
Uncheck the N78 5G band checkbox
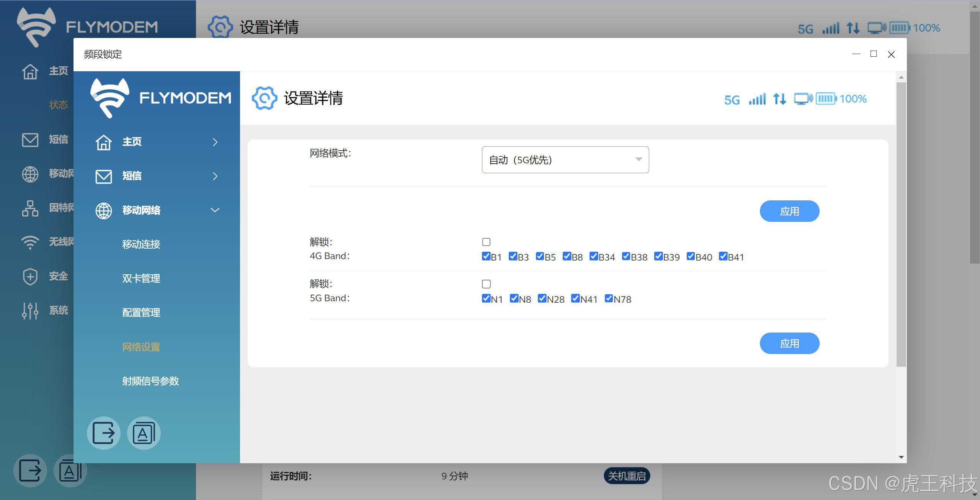pos(609,298)
